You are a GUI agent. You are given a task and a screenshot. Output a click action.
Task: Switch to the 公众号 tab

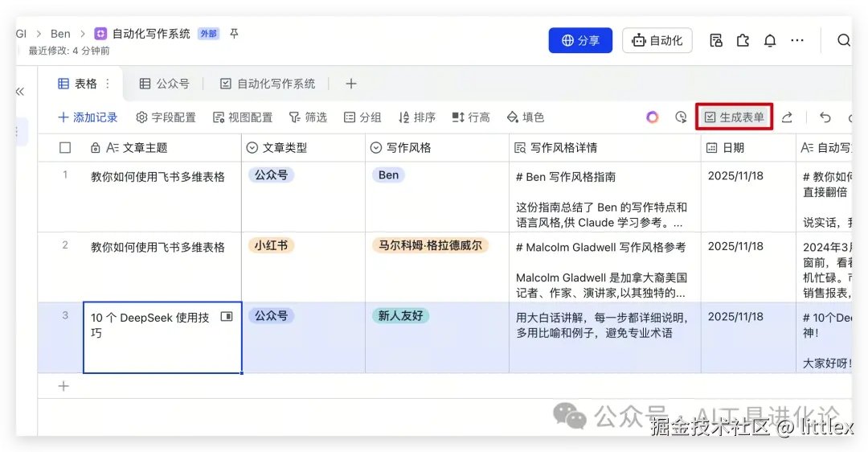click(x=165, y=84)
